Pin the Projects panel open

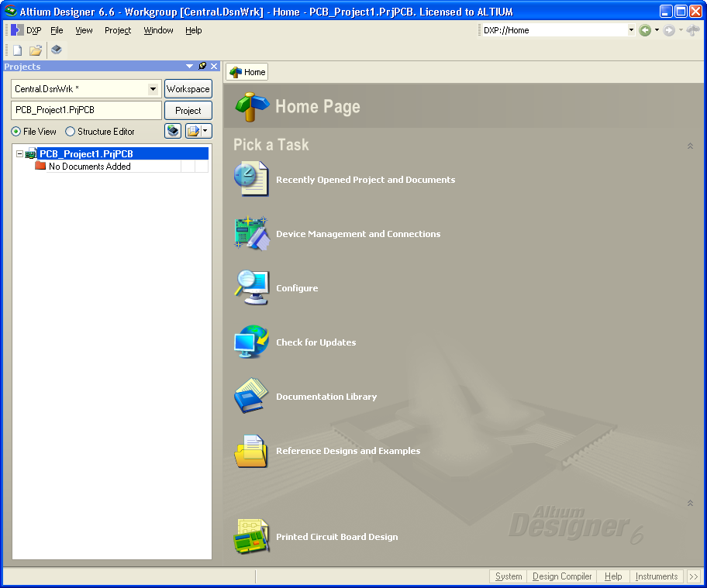(x=201, y=67)
